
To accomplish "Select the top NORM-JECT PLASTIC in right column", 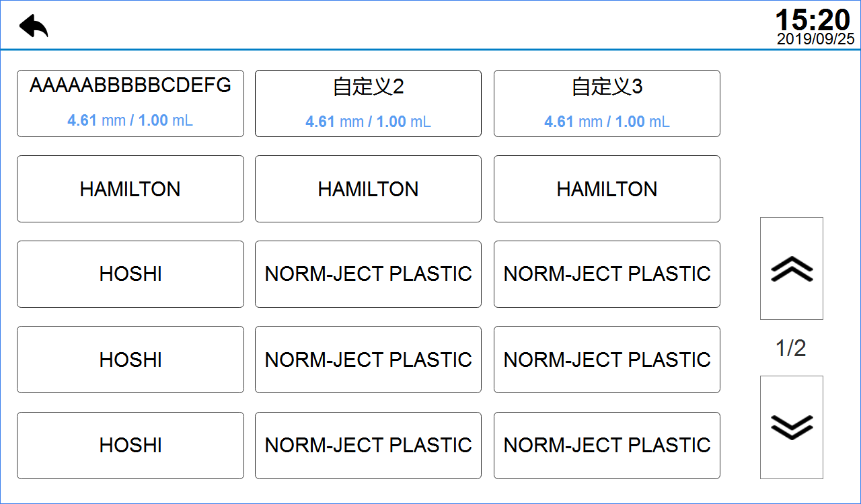I will [607, 274].
